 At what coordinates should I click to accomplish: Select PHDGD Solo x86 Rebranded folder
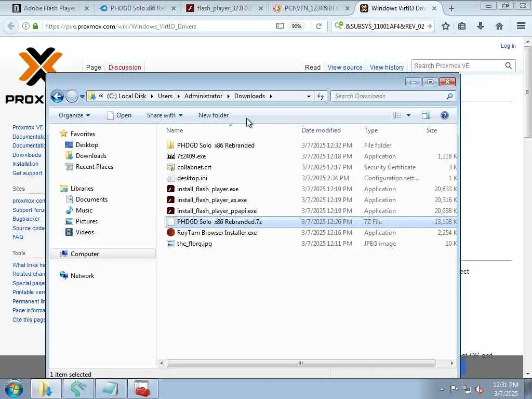click(x=216, y=145)
